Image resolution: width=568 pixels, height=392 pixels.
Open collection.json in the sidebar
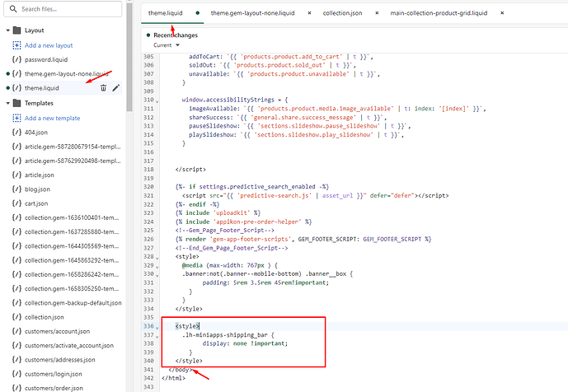[45, 317]
